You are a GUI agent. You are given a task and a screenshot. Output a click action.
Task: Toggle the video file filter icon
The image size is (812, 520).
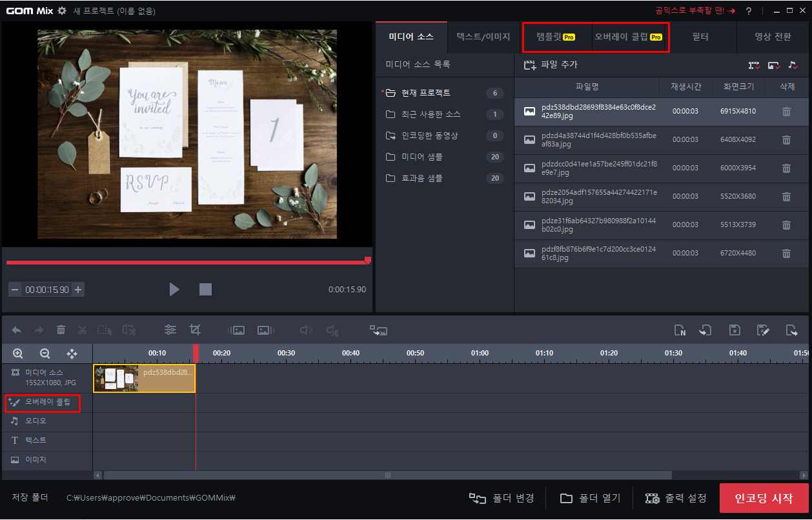pyautogui.click(x=754, y=65)
